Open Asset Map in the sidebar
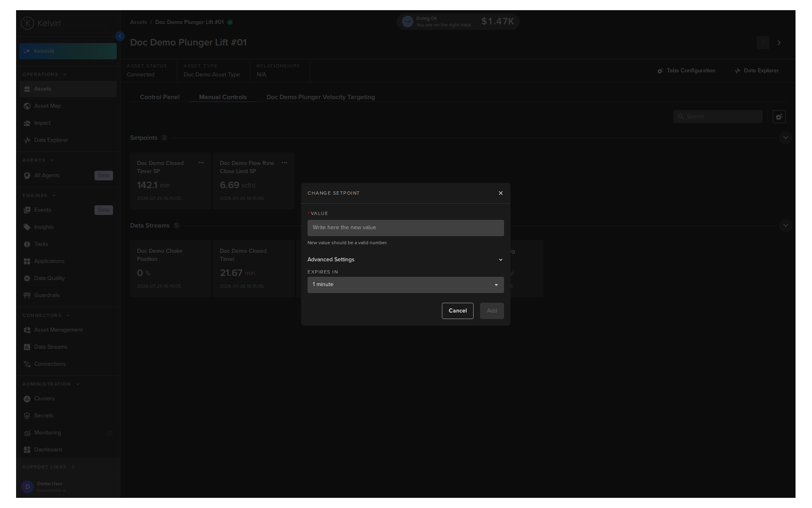Screen dimensions: 812x508 tap(68, 106)
